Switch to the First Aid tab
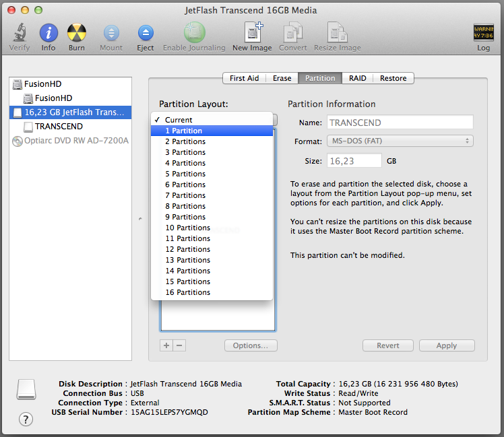This screenshot has height=437, width=504. [245, 78]
